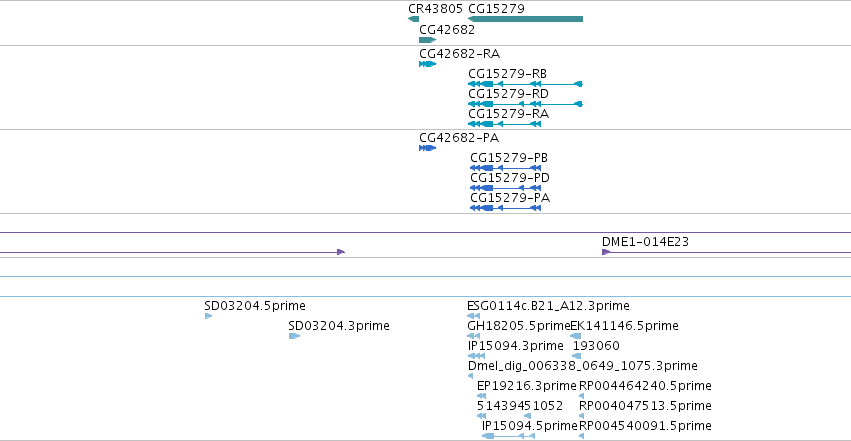The height and width of the screenshot is (441, 851).
Task: Select the CG15279-PB CDS label
Action: pos(509,158)
